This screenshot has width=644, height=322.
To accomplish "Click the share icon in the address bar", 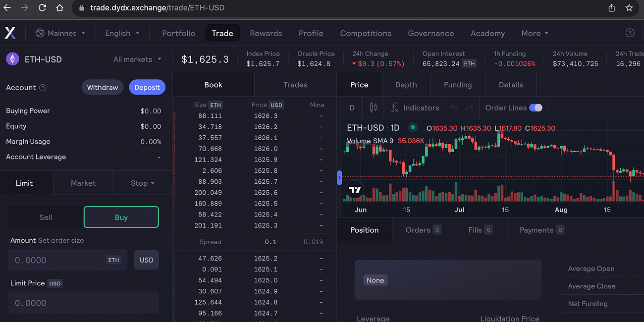I will pos(612,8).
